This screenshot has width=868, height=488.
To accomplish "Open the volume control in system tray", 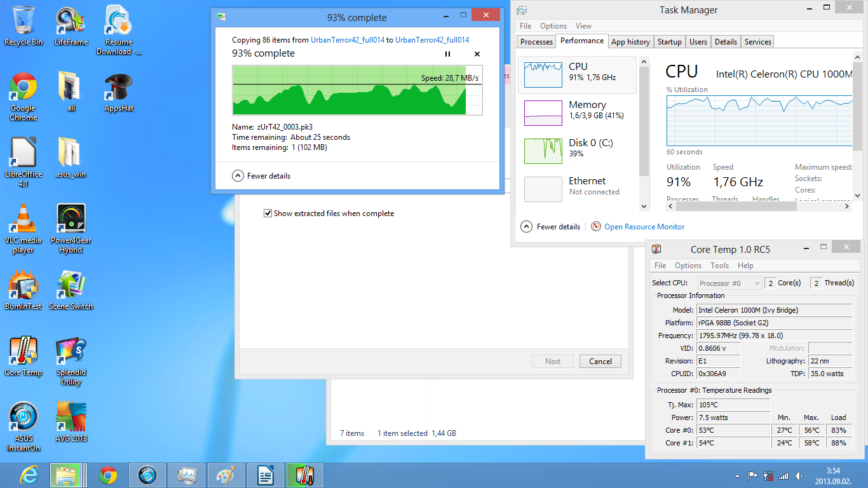I will point(797,476).
